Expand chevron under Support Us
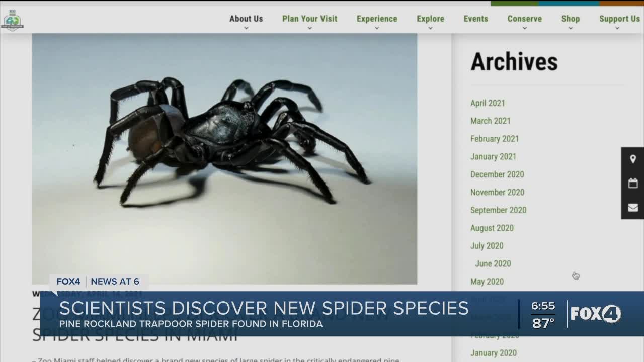Viewport: 644px width, 362px height. (x=617, y=28)
